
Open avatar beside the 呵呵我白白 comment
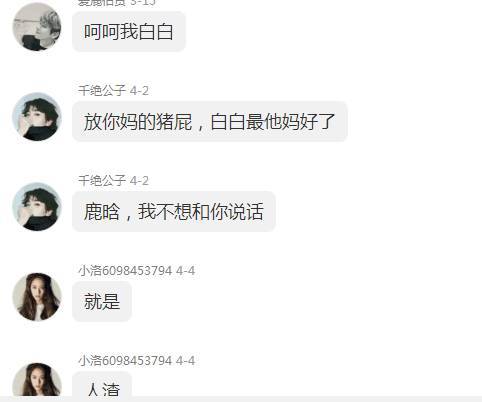click(x=37, y=26)
